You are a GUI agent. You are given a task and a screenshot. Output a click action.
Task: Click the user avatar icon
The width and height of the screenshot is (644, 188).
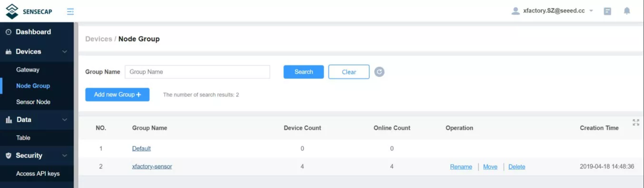point(515,11)
